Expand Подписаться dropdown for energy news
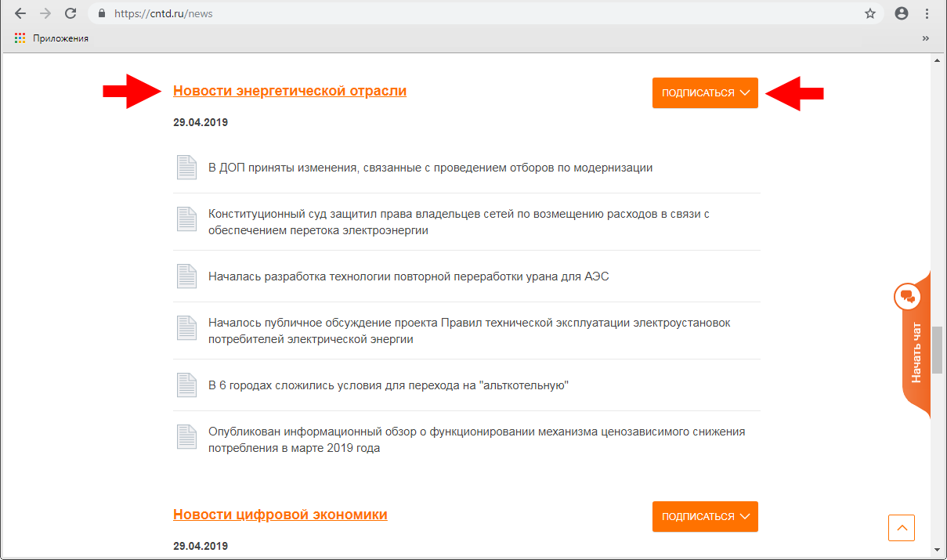Viewport: 947px width, 560px height. (705, 93)
